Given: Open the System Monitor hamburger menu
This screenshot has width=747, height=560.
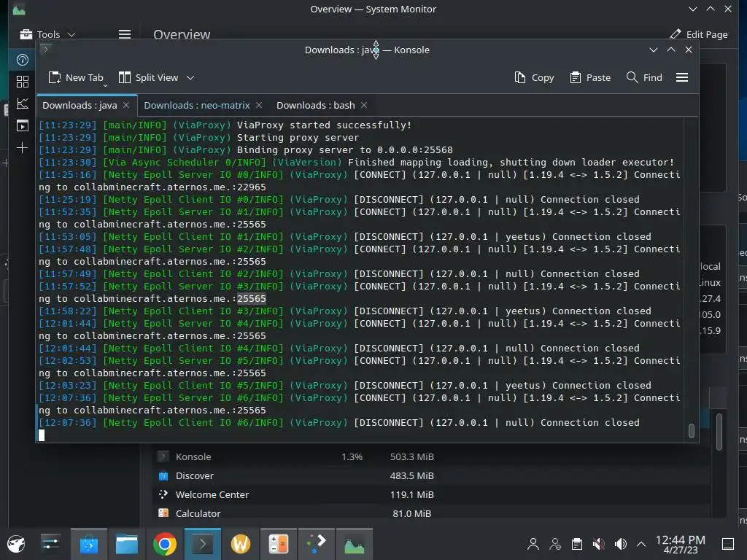Looking at the screenshot, I should 125,34.
